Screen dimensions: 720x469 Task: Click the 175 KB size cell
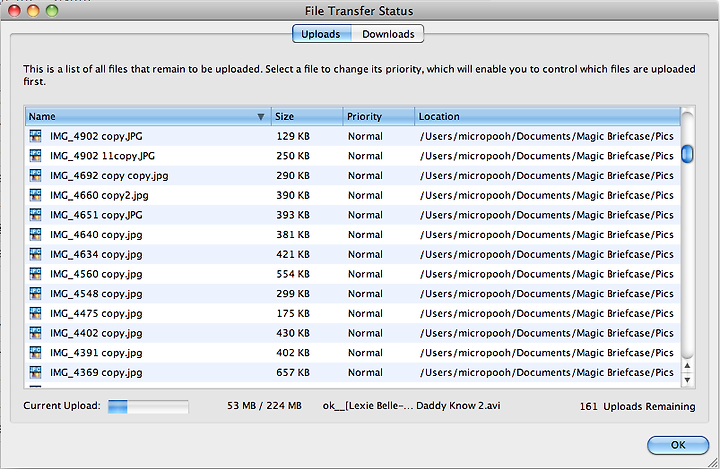(293, 314)
